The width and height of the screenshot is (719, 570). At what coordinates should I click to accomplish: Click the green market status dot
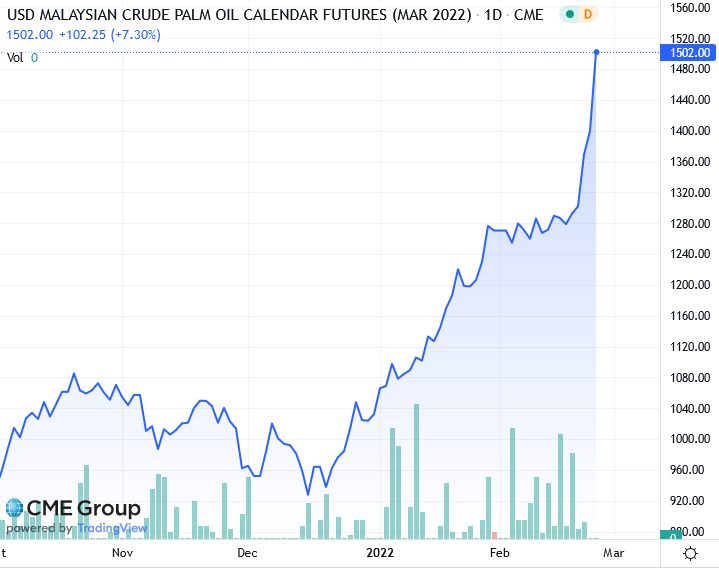click(x=567, y=14)
